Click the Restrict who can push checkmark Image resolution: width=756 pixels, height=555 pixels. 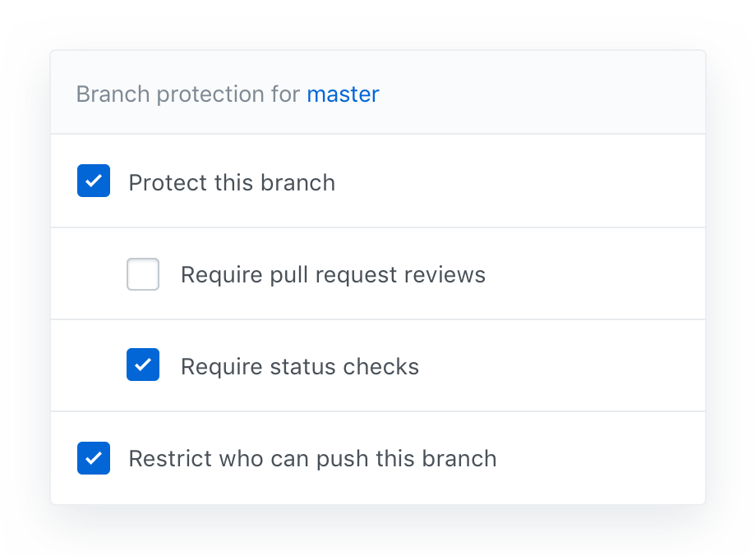click(94, 458)
